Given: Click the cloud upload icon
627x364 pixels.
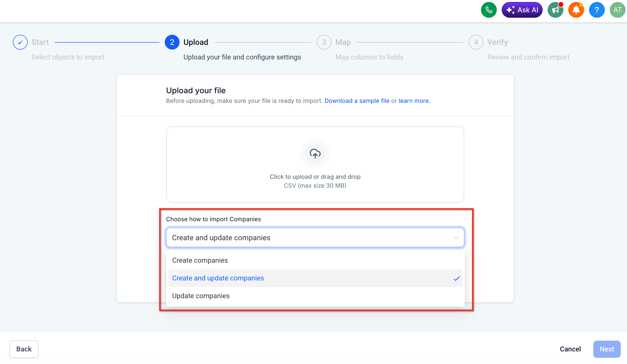Looking at the screenshot, I should (x=315, y=153).
